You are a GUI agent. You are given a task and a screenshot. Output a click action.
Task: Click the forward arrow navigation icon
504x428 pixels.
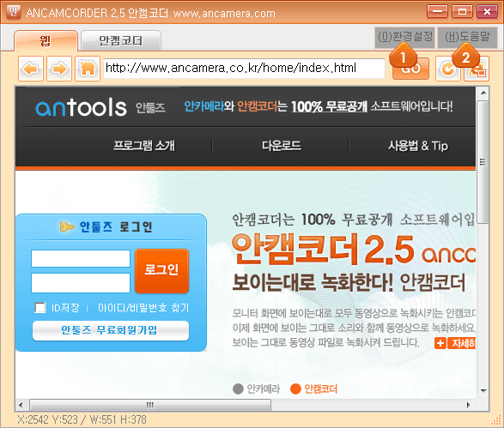coord(59,69)
